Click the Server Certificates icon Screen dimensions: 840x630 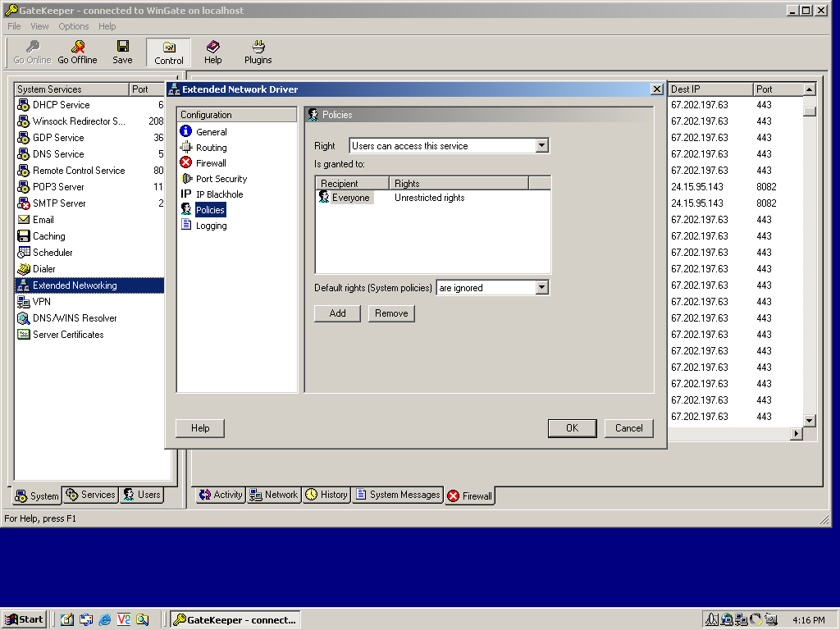(23, 335)
